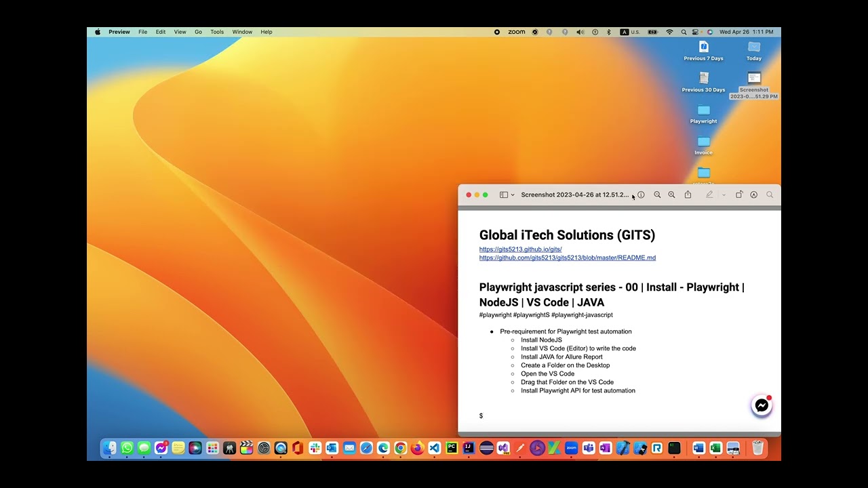Screen dimensions: 868x488
Task: Open the U.S. input source menu
Action: pos(630,32)
